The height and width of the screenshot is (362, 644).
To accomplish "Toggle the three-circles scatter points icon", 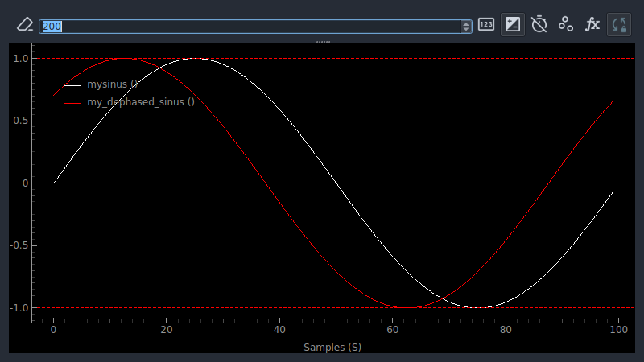I will (x=566, y=24).
